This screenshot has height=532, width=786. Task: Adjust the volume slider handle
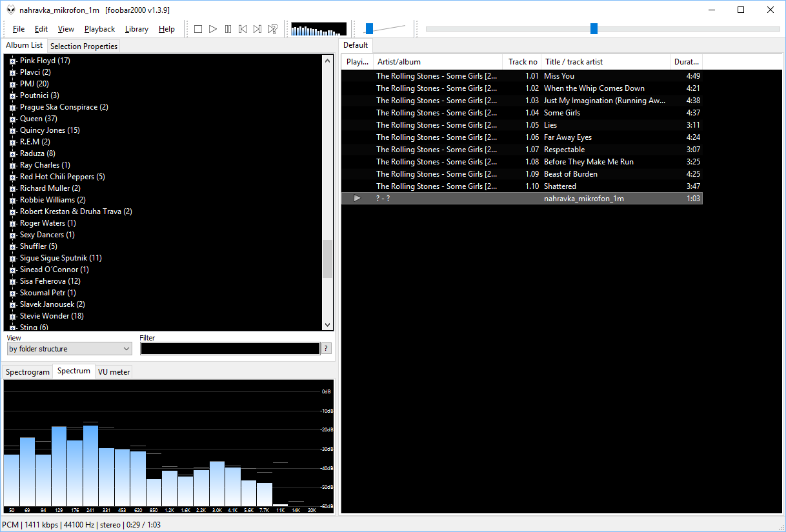point(369,28)
